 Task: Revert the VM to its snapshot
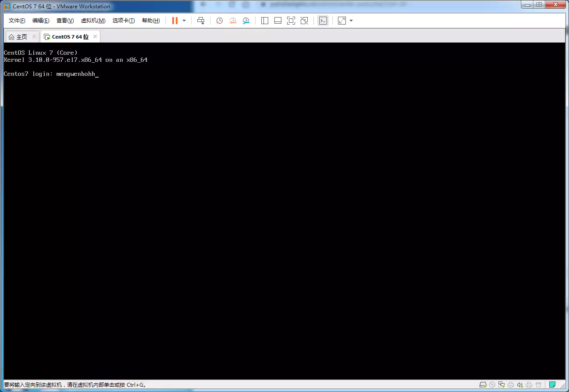(x=232, y=20)
